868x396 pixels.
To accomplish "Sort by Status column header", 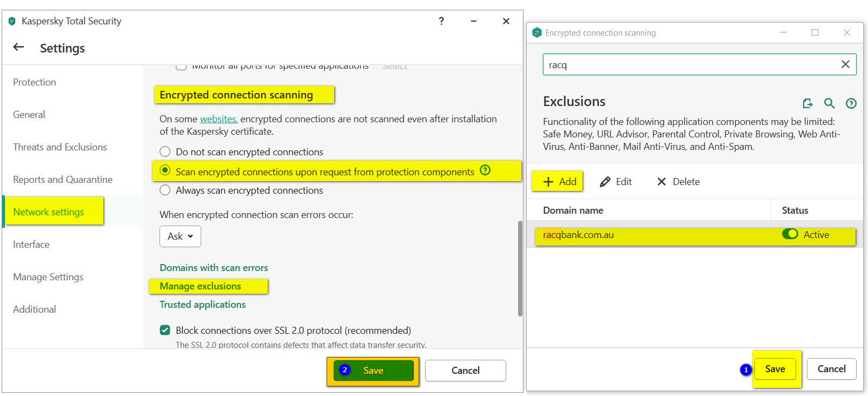I will pos(795,210).
